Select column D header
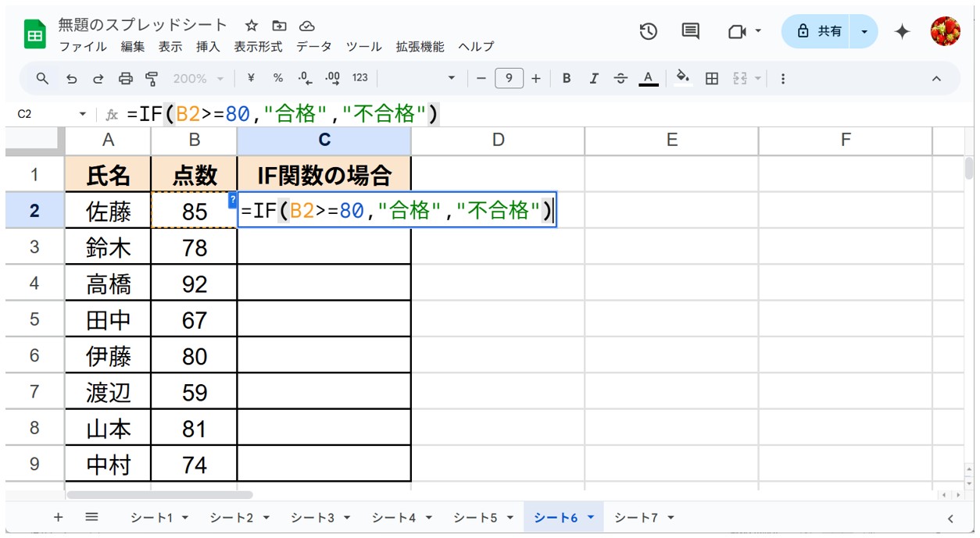 [498, 140]
